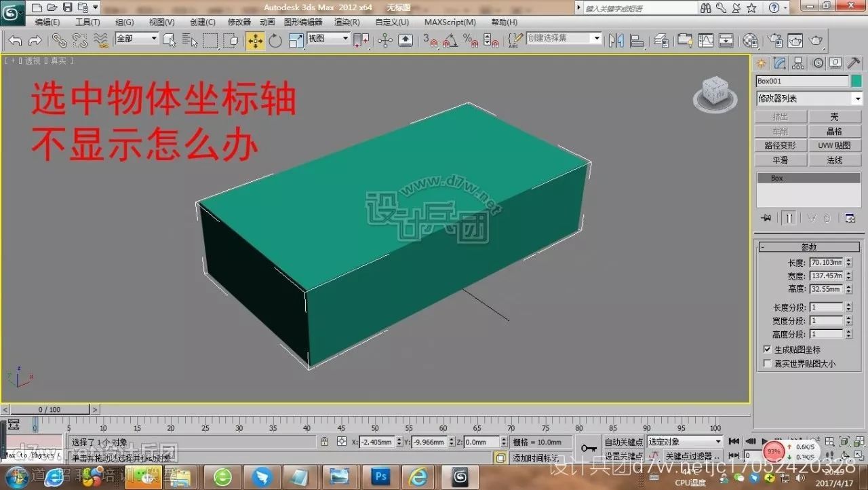This screenshot has width=868, height=490.
Task: Click the Undo arrow icon
Action: 14,39
